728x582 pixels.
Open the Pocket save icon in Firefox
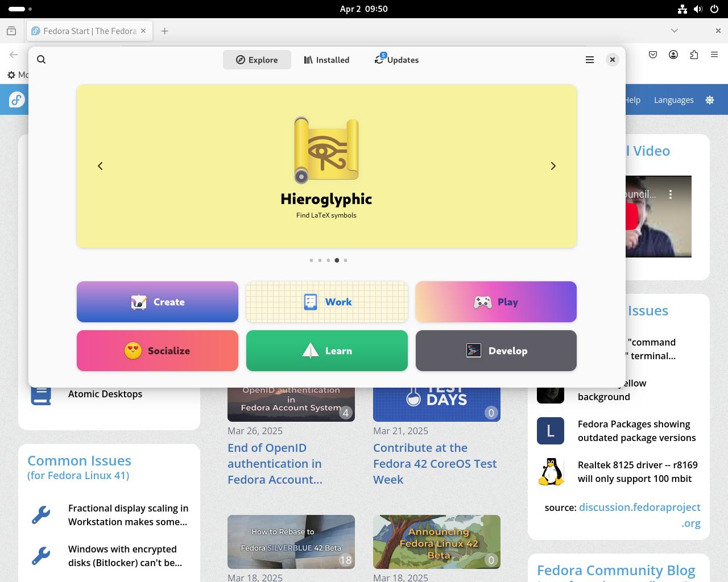coord(653,55)
